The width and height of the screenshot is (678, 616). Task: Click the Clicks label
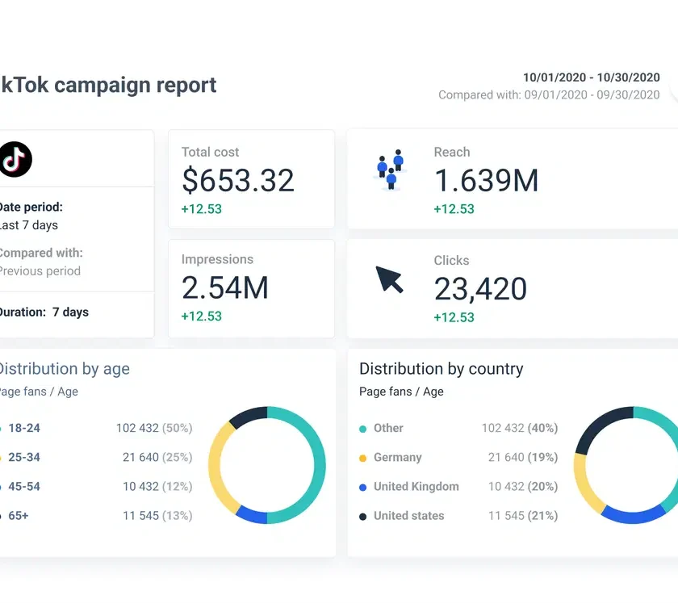point(451,261)
